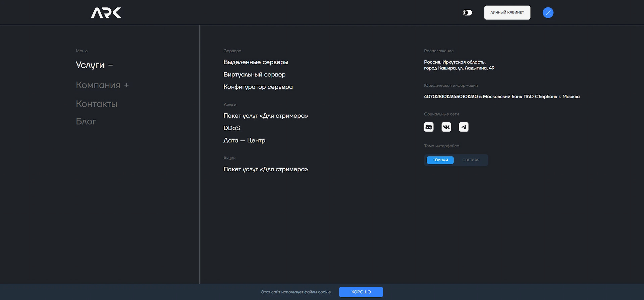Image resolution: width=644 pixels, height=300 pixels.
Task: Open the VK social network icon
Action: [446, 127]
